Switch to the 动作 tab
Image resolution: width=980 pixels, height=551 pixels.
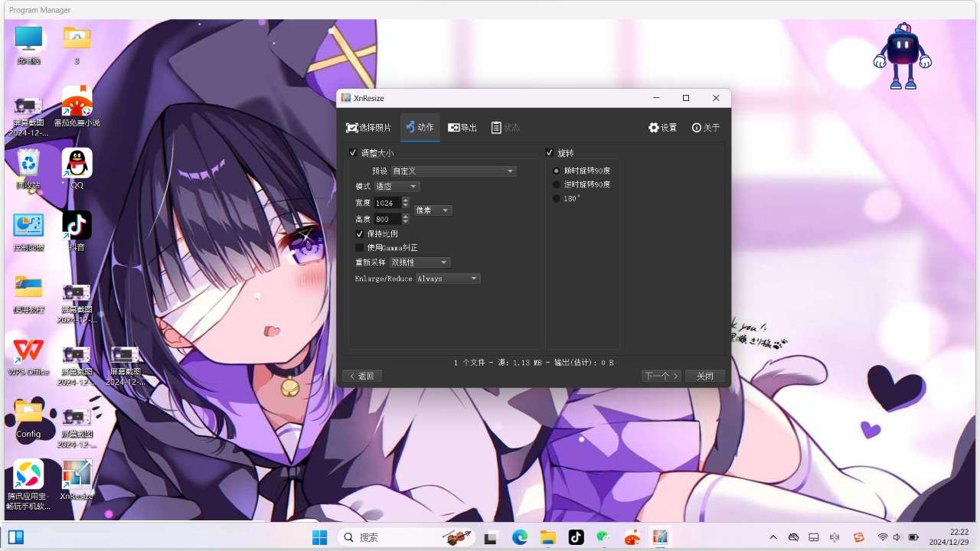coord(420,128)
